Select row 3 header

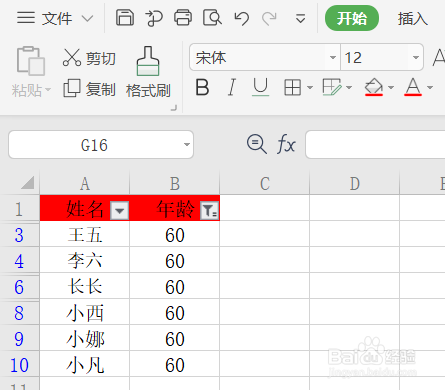coord(19,235)
